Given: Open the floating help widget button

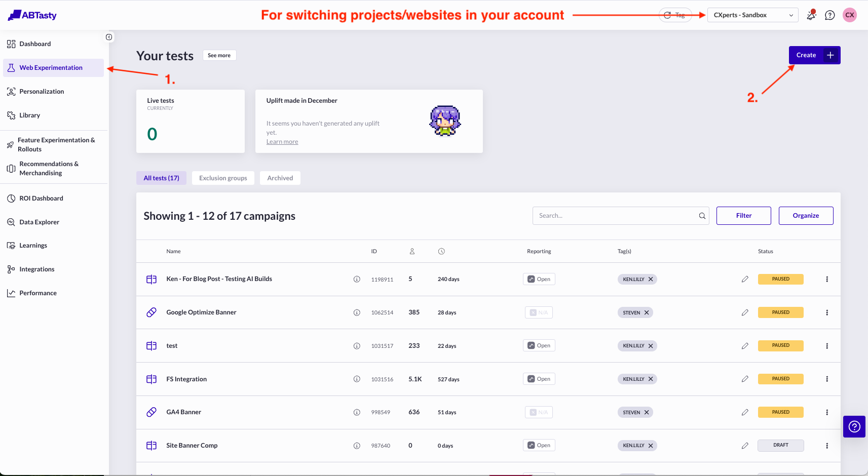Looking at the screenshot, I should 854,427.
